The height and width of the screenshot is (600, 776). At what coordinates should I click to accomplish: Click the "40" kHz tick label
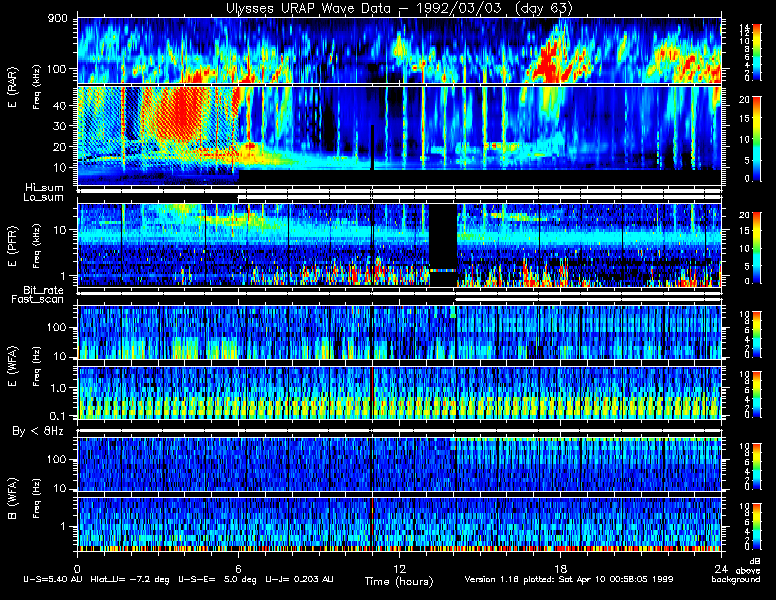coord(59,105)
